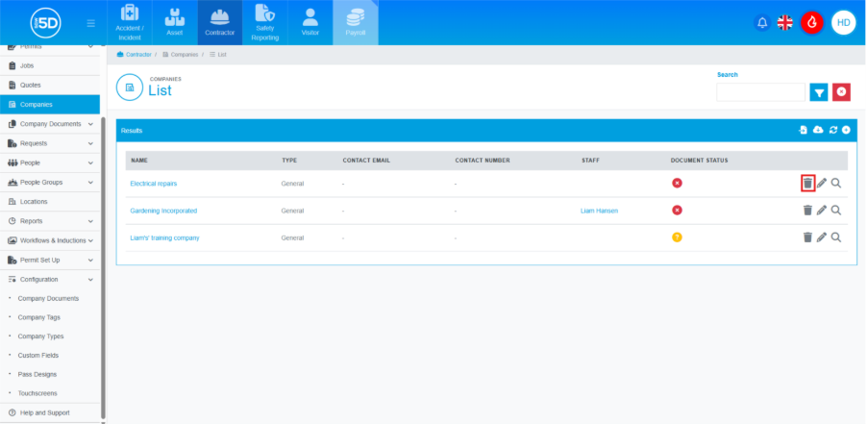Delete the Electrical repairs company
This screenshot has height=424, width=868.
click(x=807, y=183)
